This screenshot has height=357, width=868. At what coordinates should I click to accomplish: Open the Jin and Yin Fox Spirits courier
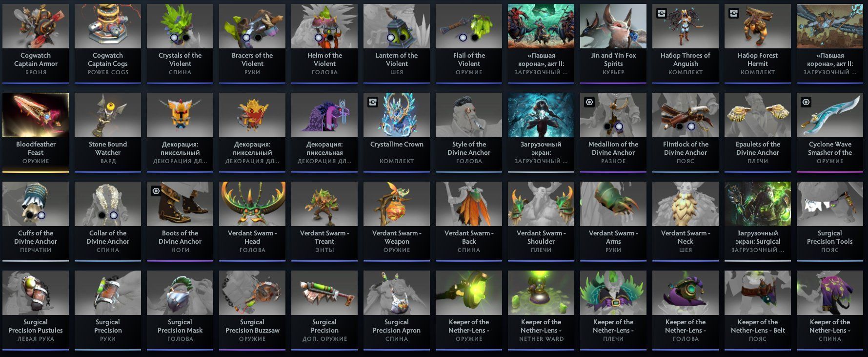point(613,44)
